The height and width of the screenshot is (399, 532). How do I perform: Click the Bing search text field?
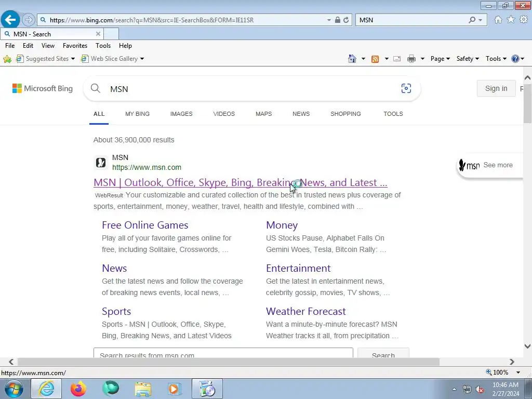coord(251,89)
